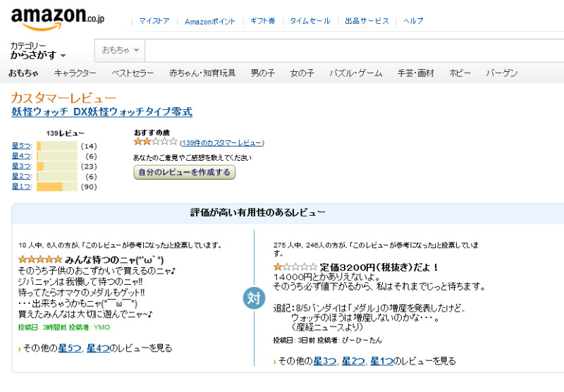Open the おもちゃ search category dropdown
This screenshot has width=564, height=392.
pyautogui.click(x=121, y=50)
